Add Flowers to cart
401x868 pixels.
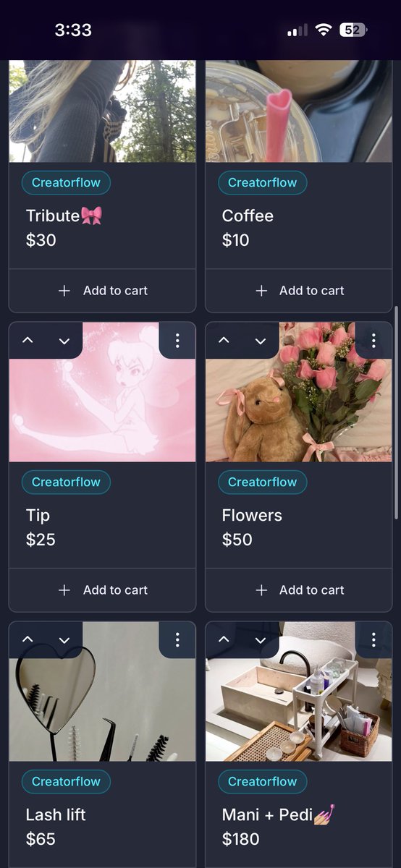coord(299,590)
